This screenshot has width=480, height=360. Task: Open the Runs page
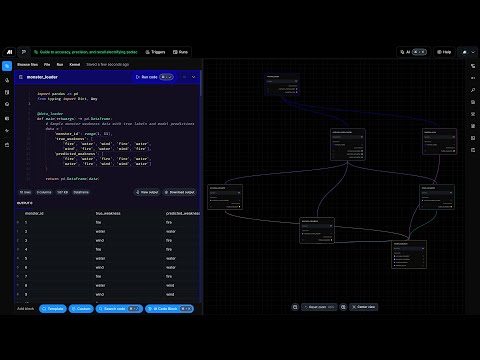[180, 52]
